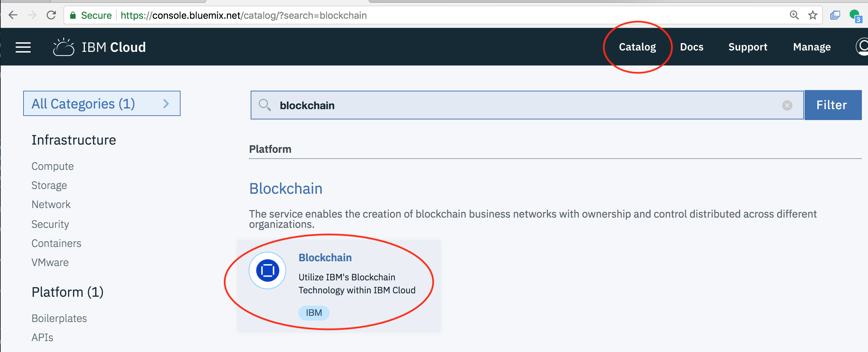Select Storage category
This screenshot has width=868, height=352.
coord(49,185)
